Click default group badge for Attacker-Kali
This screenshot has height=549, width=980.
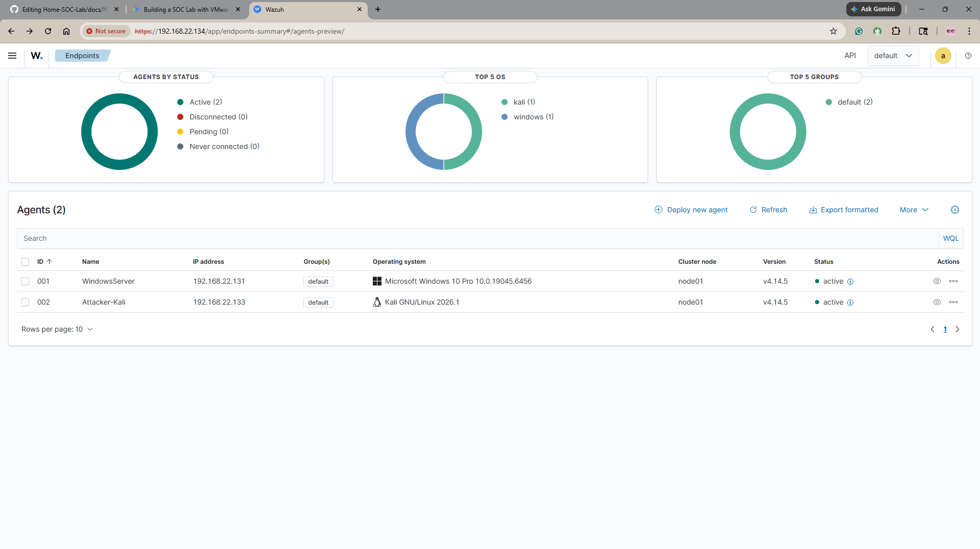[x=318, y=303]
